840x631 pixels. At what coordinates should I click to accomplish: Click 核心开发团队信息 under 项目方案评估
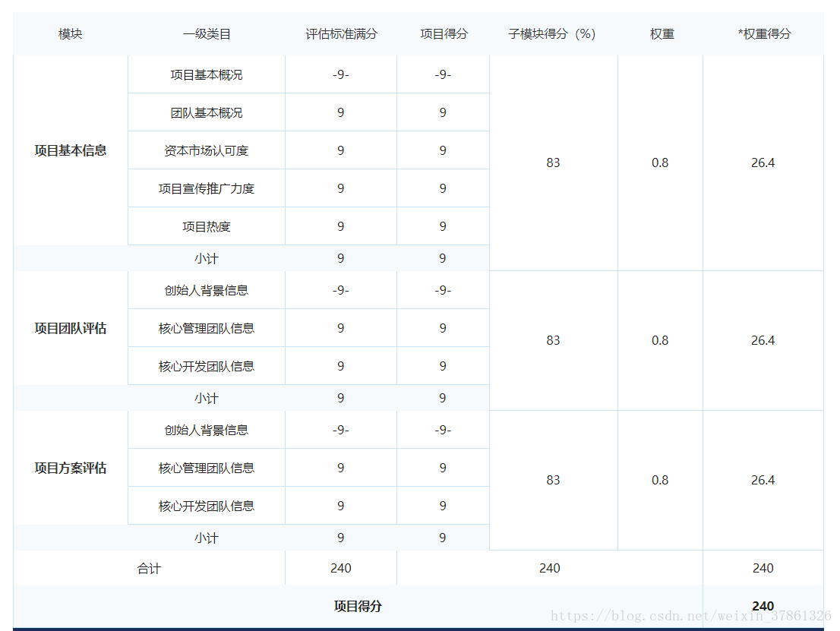pyautogui.click(x=207, y=506)
